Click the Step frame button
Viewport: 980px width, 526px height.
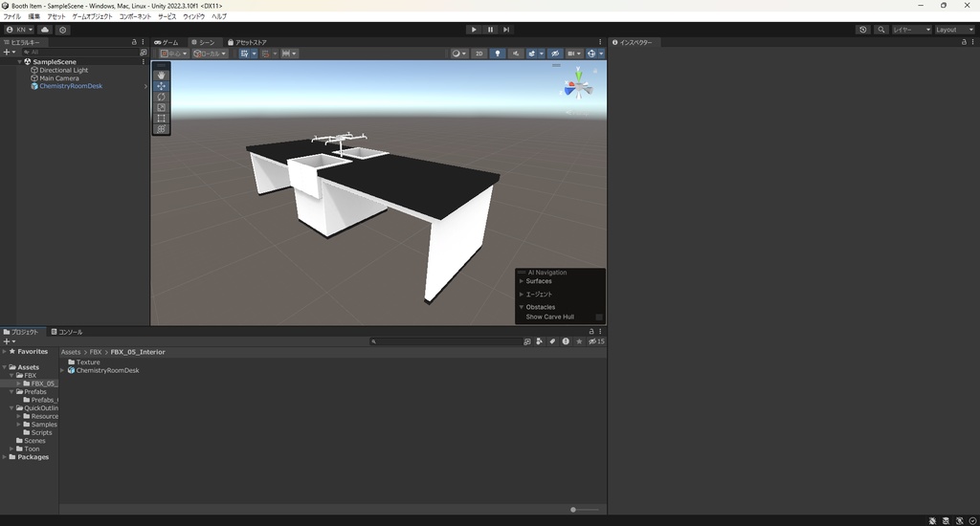(506, 30)
